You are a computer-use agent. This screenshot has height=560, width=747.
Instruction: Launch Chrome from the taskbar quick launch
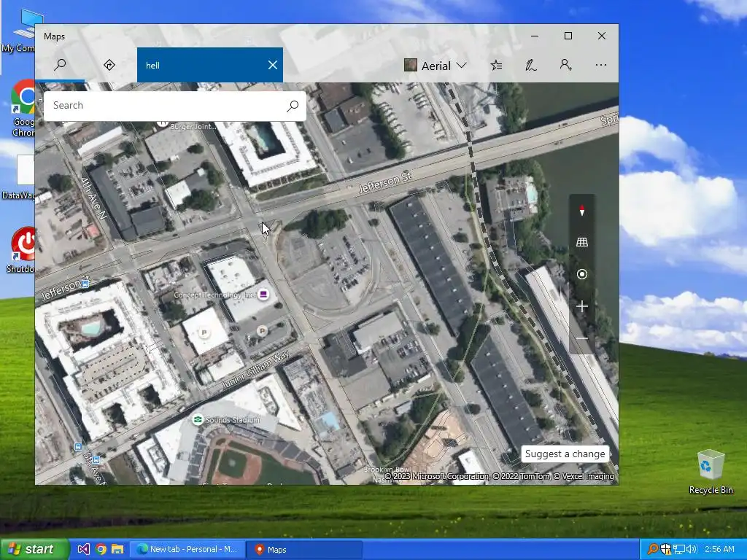click(x=101, y=550)
